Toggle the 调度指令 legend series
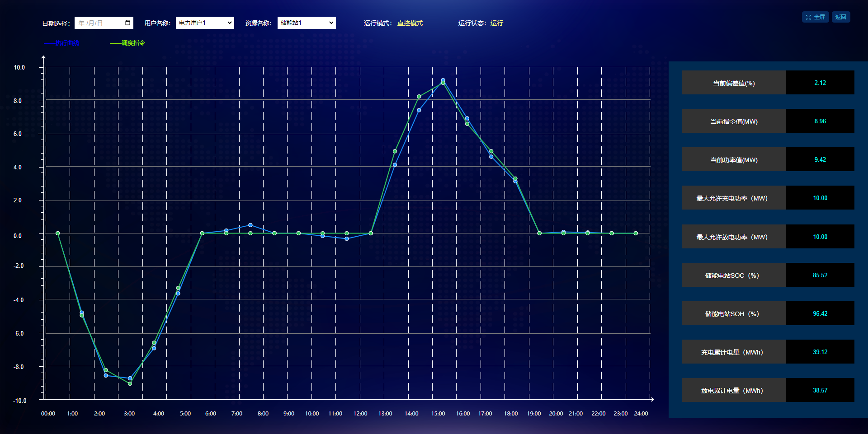This screenshot has width=868, height=434. point(127,43)
